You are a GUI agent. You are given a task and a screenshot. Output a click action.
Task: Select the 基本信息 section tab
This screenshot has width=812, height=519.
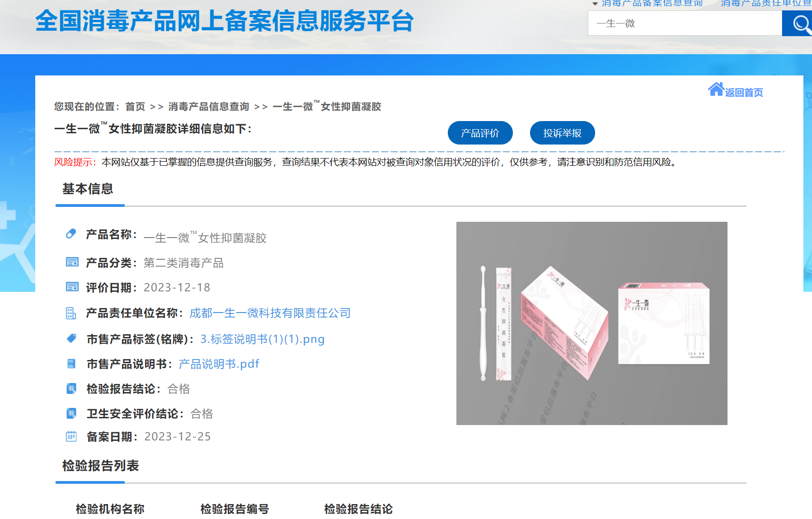click(88, 189)
